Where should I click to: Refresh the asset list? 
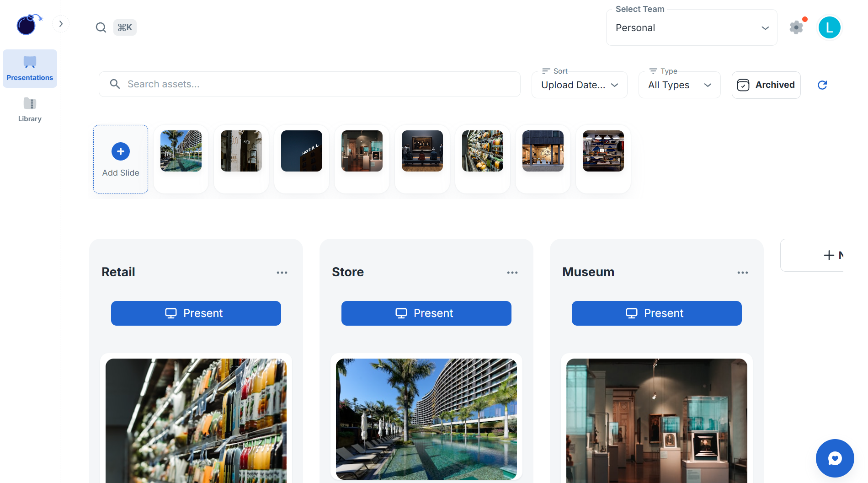[x=822, y=85]
